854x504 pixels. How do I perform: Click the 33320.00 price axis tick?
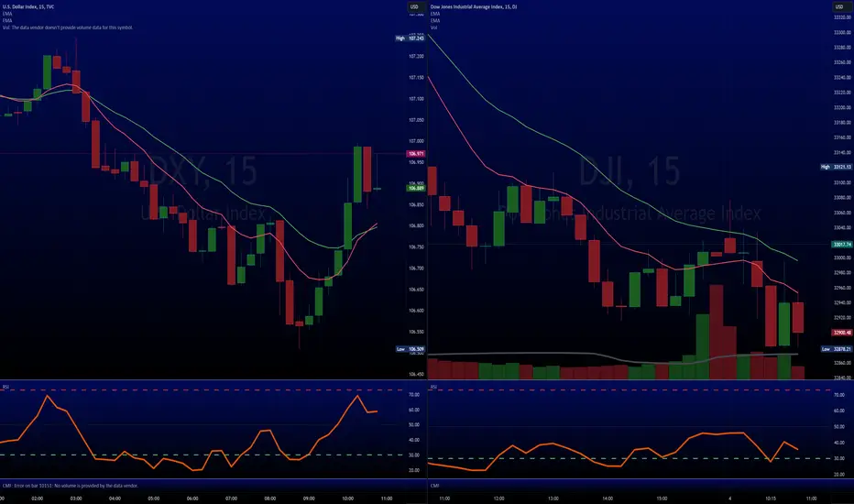[x=842, y=17]
